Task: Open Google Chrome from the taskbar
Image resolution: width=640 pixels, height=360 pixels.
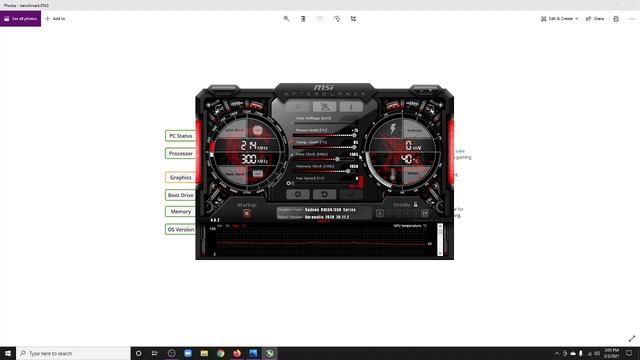Action: (x=220, y=353)
